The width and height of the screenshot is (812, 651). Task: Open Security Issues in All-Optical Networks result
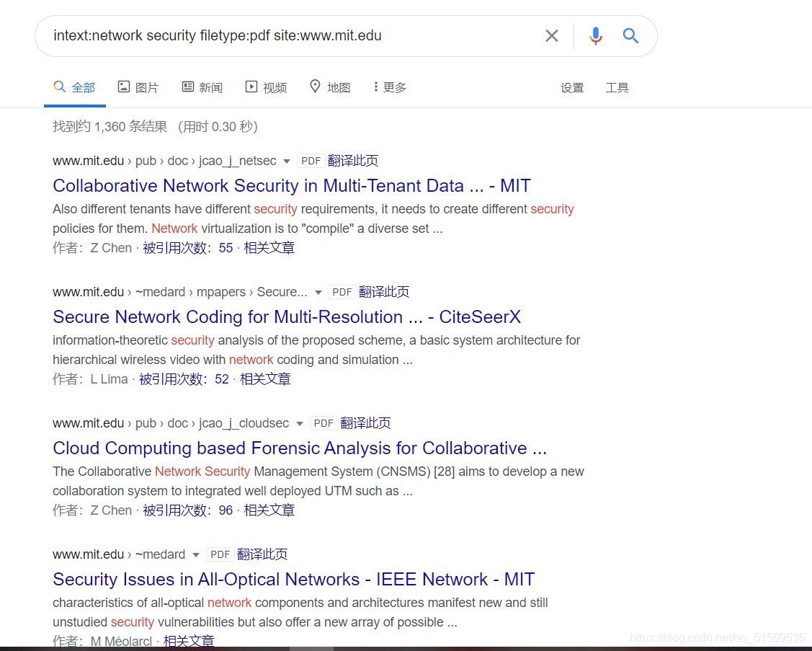point(294,579)
